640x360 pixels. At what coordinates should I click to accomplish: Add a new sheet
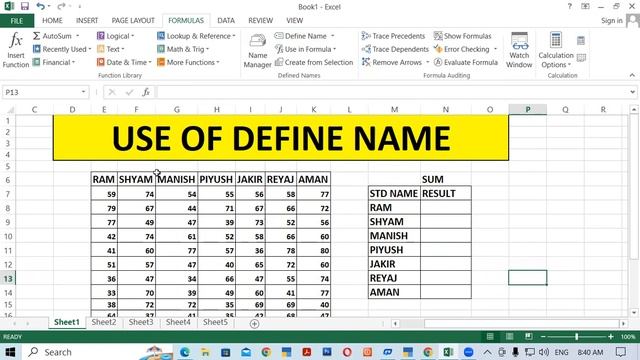coord(254,324)
